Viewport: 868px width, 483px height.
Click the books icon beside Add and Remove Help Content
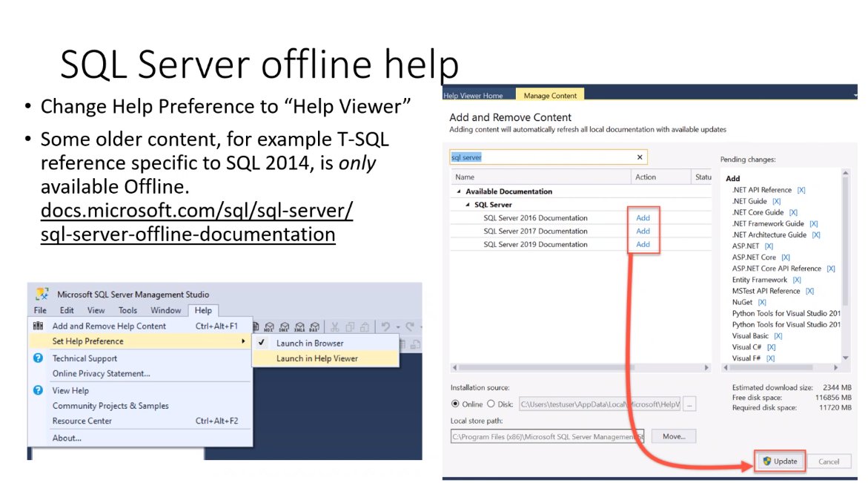(x=39, y=326)
